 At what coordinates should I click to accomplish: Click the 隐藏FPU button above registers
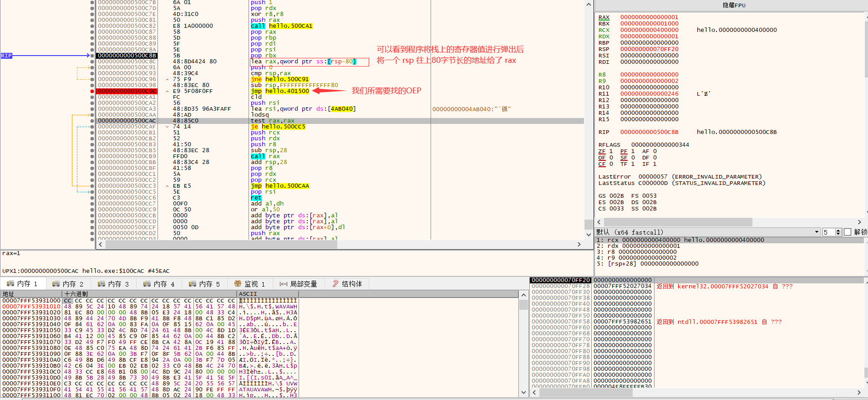[x=734, y=5]
